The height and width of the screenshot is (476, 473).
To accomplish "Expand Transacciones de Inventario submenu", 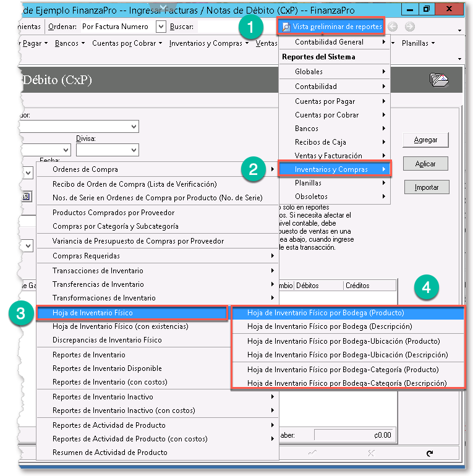I will point(158,271).
